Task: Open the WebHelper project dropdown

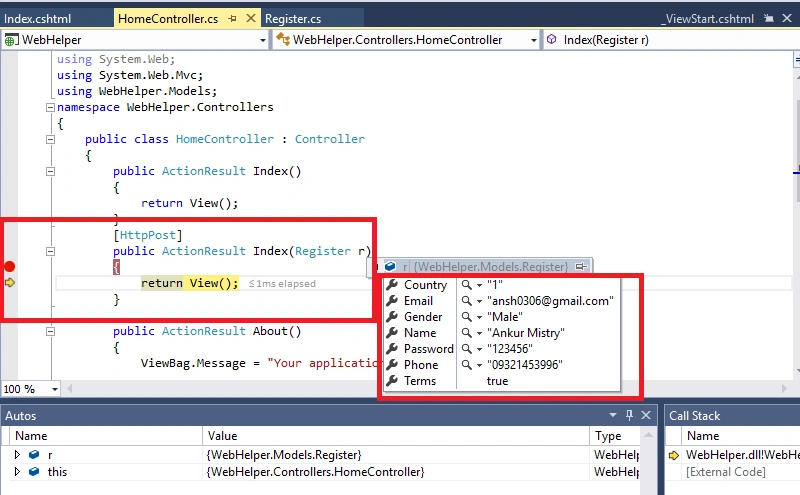Action: (x=263, y=40)
